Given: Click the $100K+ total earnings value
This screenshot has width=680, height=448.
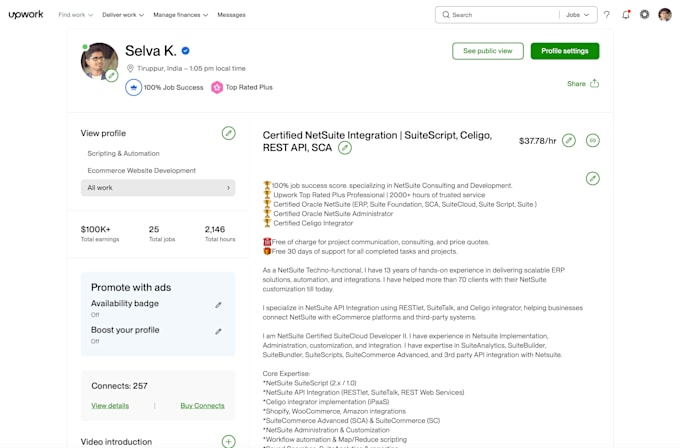Looking at the screenshot, I should point(95,229).
